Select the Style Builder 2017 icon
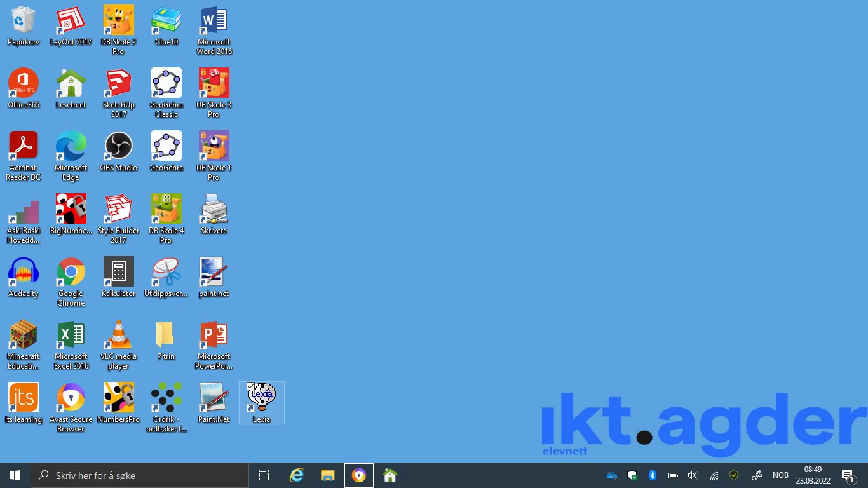Screen dimensions: 868x488 [x=118, y=219]
